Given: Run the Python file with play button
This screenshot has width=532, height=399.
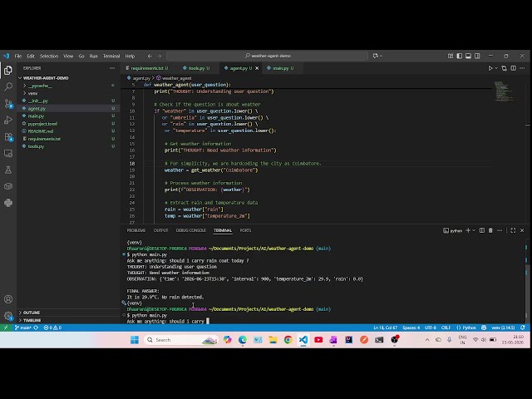Looking at the screenshot, I should click(x=490, y=68).
